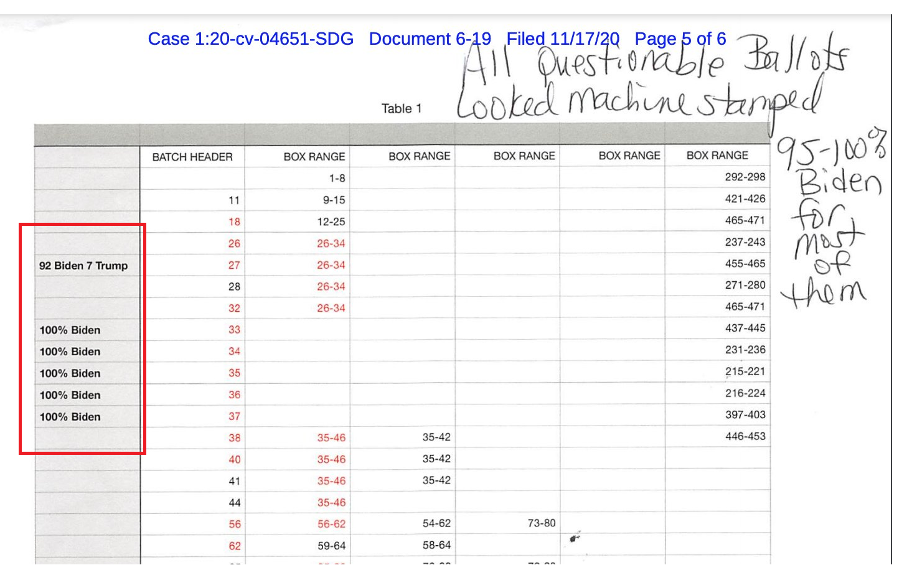Click the "92 Biden 7 Trump" cell

pyautogui.click(x=83, y=266)
